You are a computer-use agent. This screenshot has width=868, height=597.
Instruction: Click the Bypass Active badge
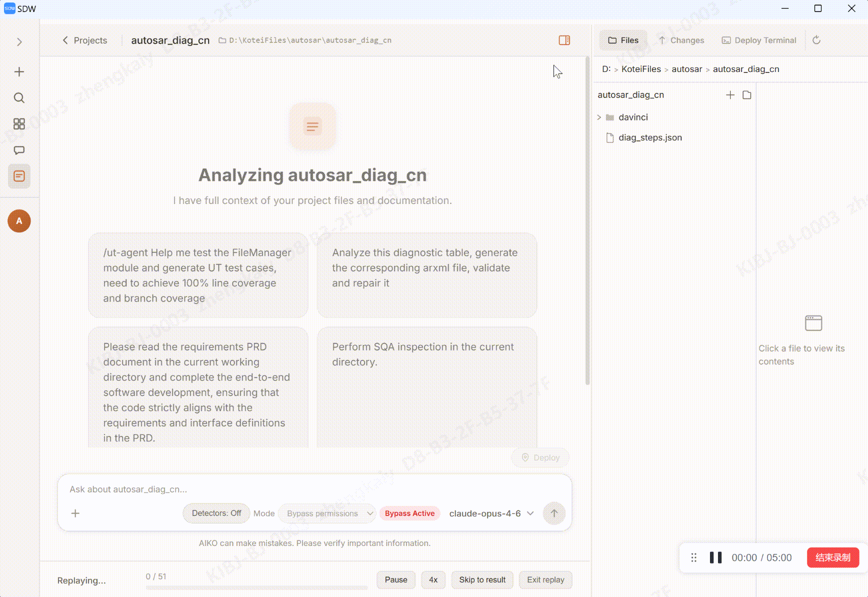click(x=409, y=513)
